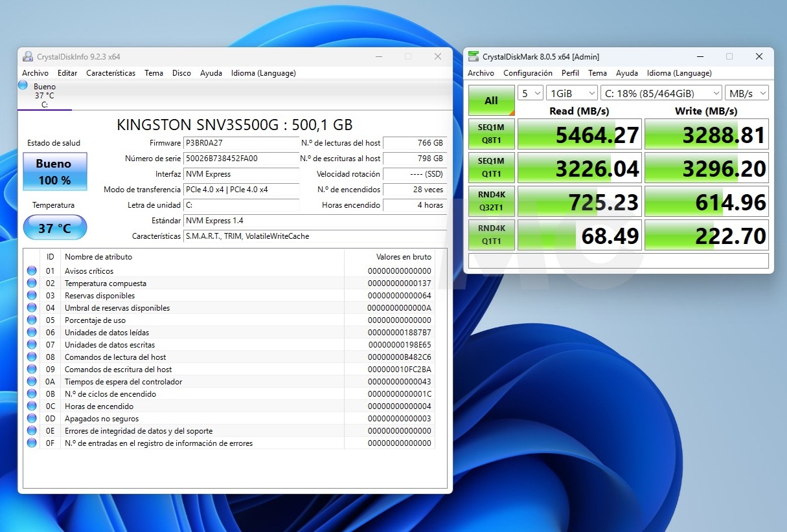Image resolution: width=787 pixels, height=532 pixels.
Task: Open Características menu in CrystalDiskInfo
Action: tap(111, 73)
